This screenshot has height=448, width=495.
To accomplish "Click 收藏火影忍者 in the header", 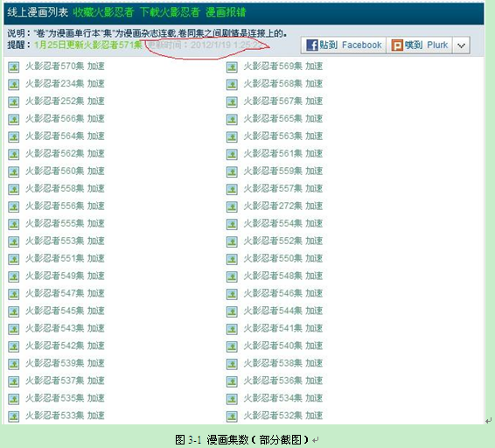I will (x=103, y=12).
